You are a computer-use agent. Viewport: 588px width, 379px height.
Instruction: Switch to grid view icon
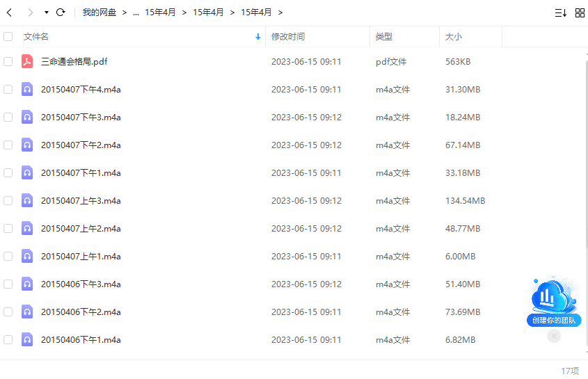[580, 13]
